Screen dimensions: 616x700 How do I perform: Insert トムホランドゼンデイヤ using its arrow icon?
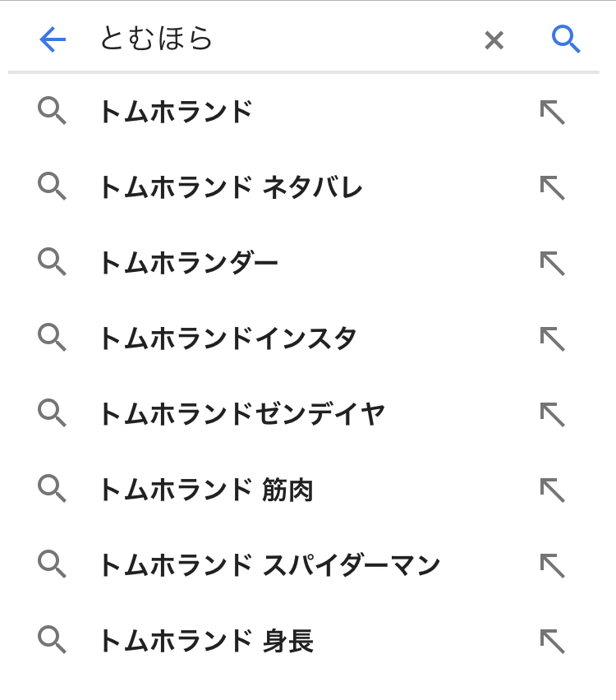(x=552, y=414)
